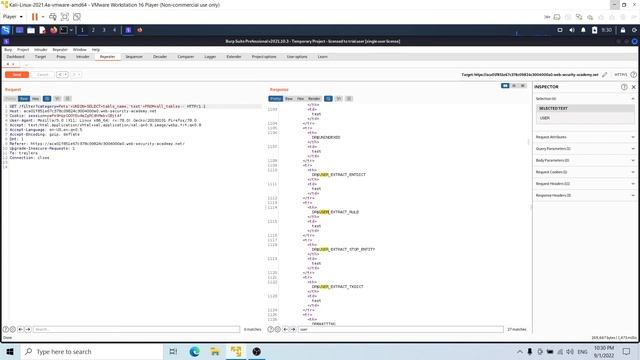
Task: Switch to the Decoder tab
Action: [x=160, y=57]
